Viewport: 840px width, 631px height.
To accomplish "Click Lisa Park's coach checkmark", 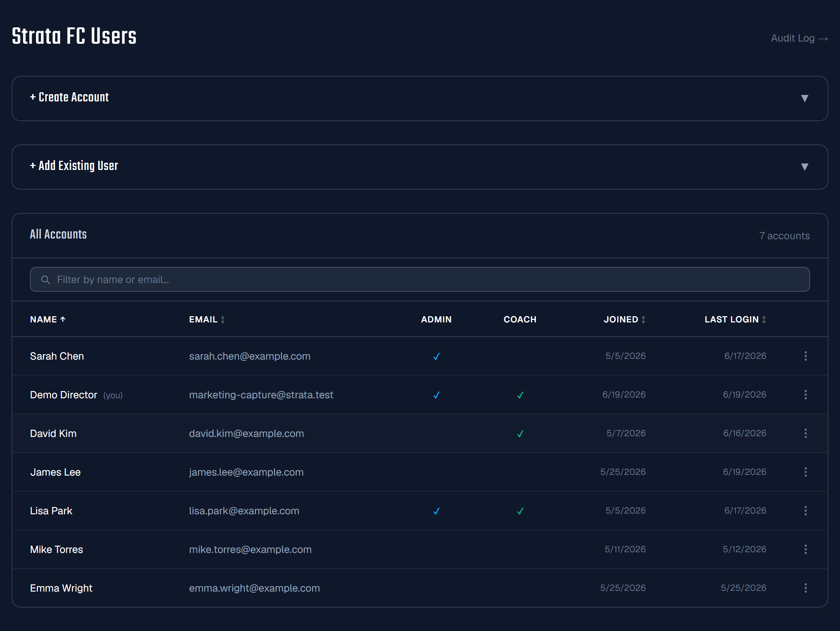I will 520,511.
